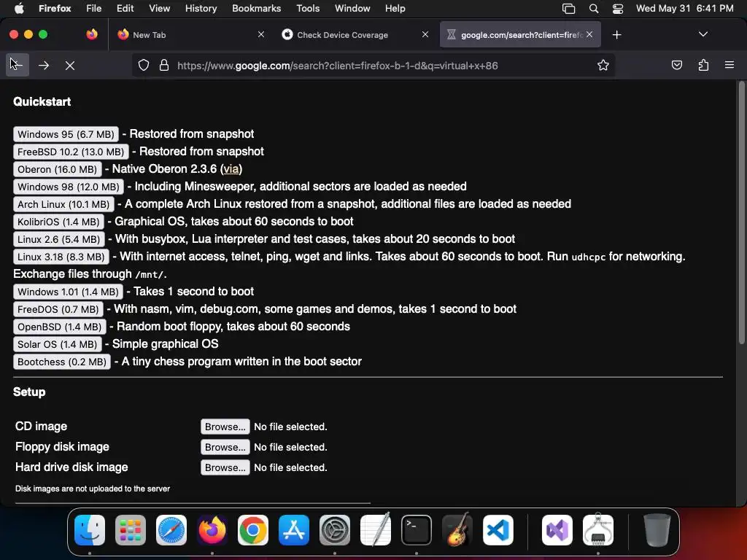The height and width of the screenshot is (560, 747).
Task: Open the Tools menu
Action: tap(308, 9)
